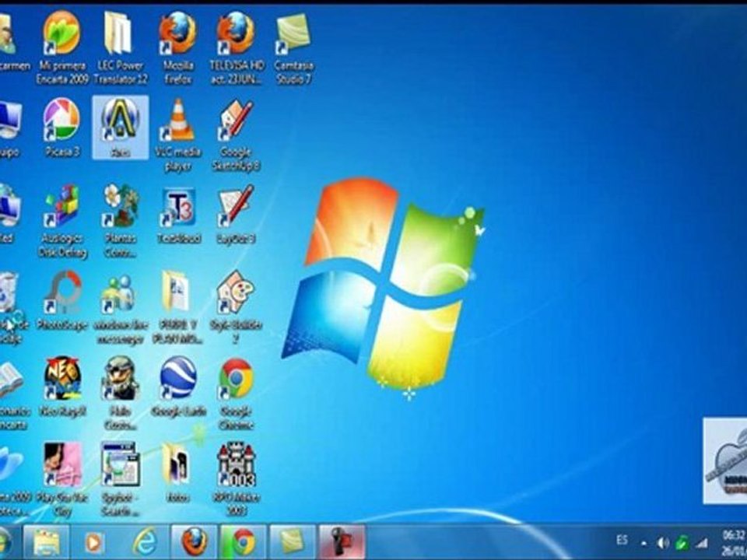Screen dimensions: 747x560
Task: Open the Neo RageX emulator icon
Action: pos(62,387)
